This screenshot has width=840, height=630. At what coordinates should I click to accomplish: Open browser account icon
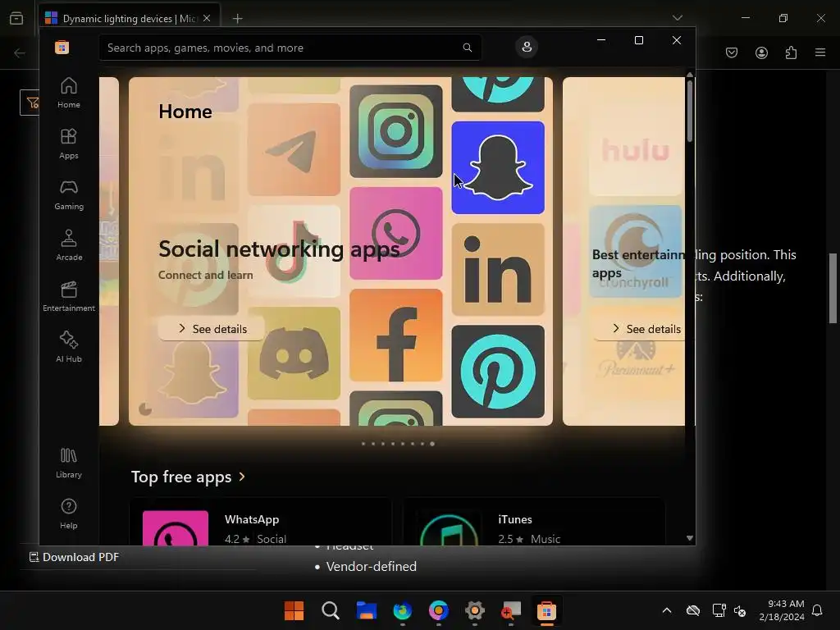click(x=761, y=52)
